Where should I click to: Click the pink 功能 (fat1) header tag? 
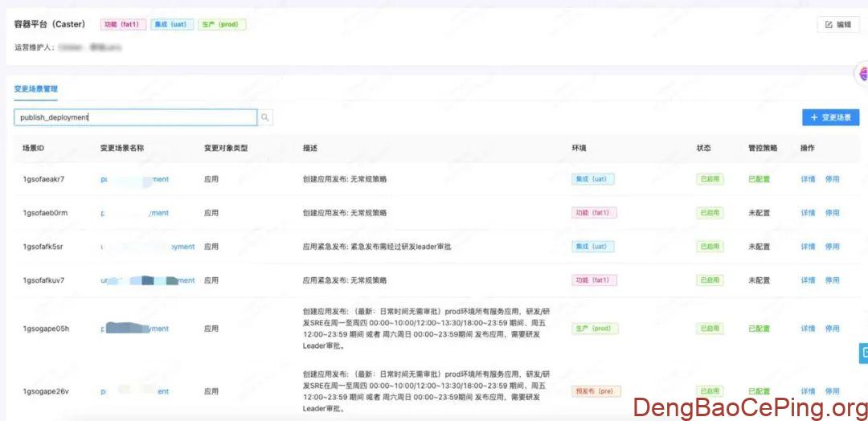(x=123, y=25)
